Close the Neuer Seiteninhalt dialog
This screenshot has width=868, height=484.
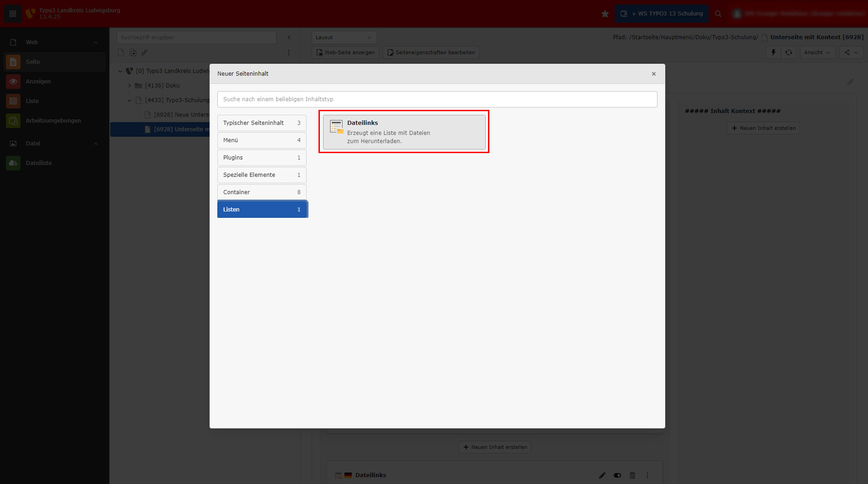point(653,74)
